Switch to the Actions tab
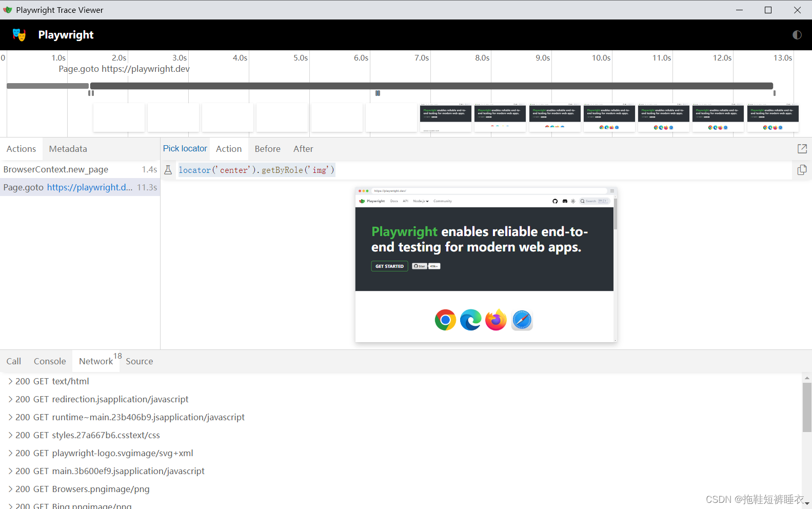 pos(21,149)
